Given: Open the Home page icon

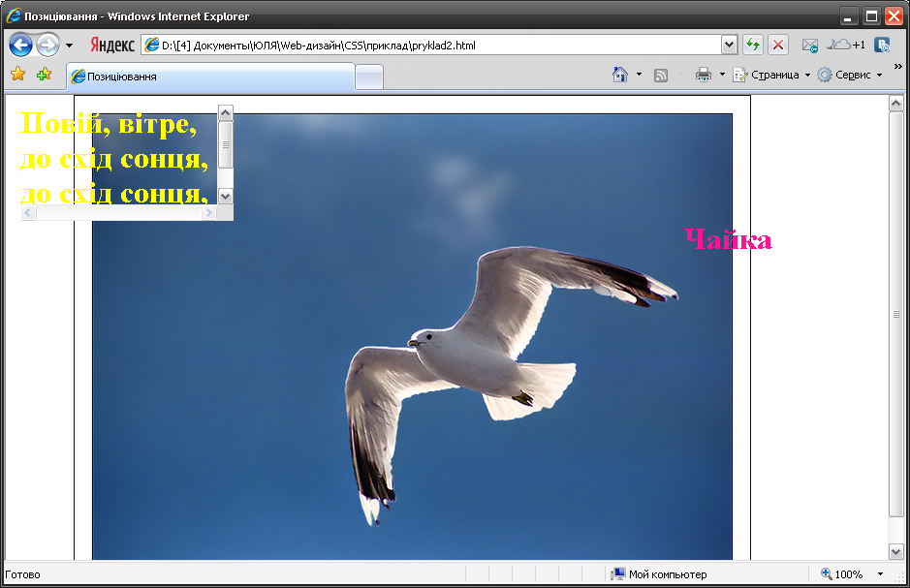Looking at the screenshot, I should click(620, 75).
